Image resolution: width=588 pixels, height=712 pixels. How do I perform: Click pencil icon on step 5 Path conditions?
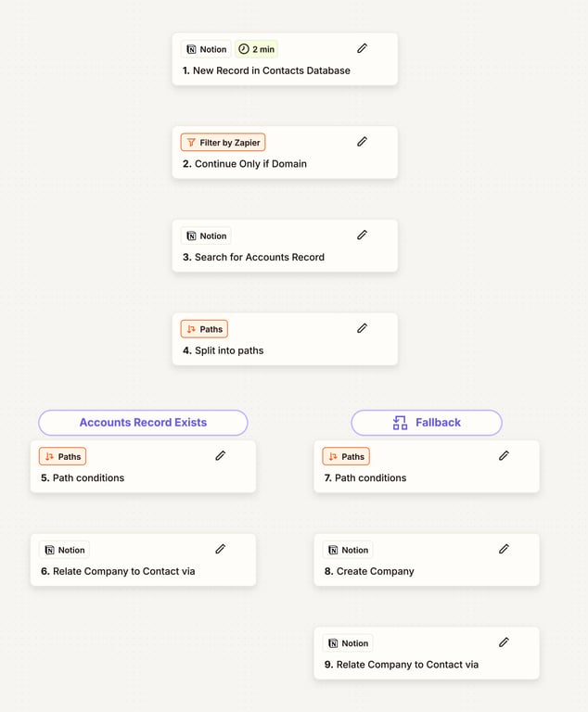pos(221,455)
